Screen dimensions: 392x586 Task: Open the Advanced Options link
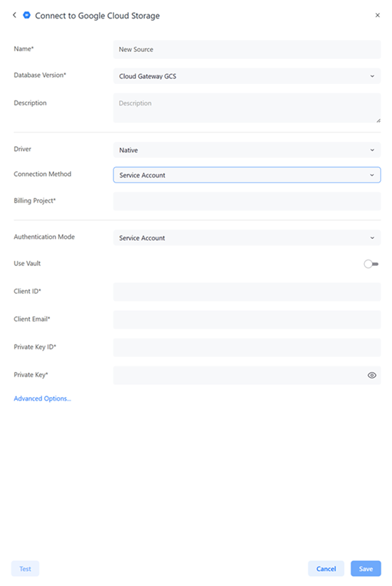(x=42, y=399)
